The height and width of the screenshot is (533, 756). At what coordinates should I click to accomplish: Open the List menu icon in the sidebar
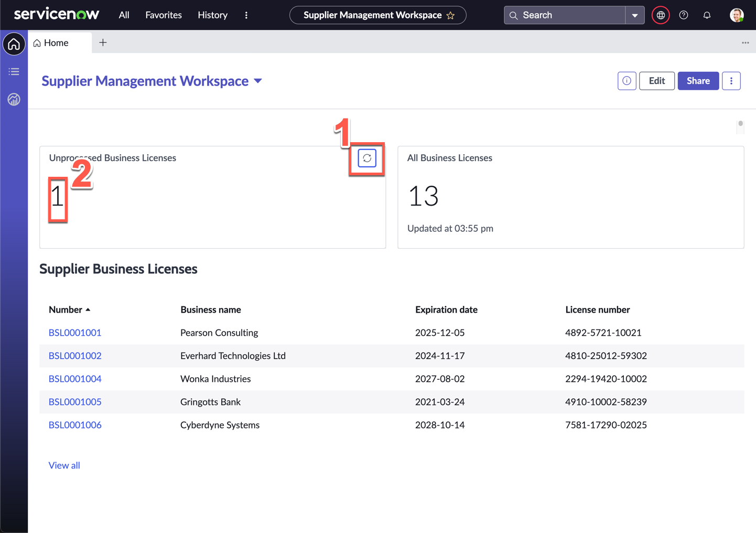(14, 71)
